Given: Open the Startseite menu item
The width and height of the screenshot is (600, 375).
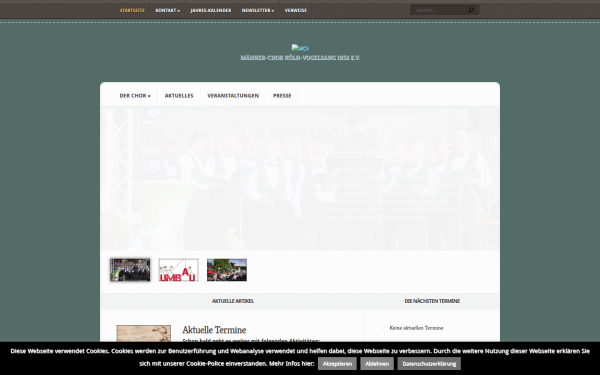Looking at the screenshot, I should (x=132, y=10).
